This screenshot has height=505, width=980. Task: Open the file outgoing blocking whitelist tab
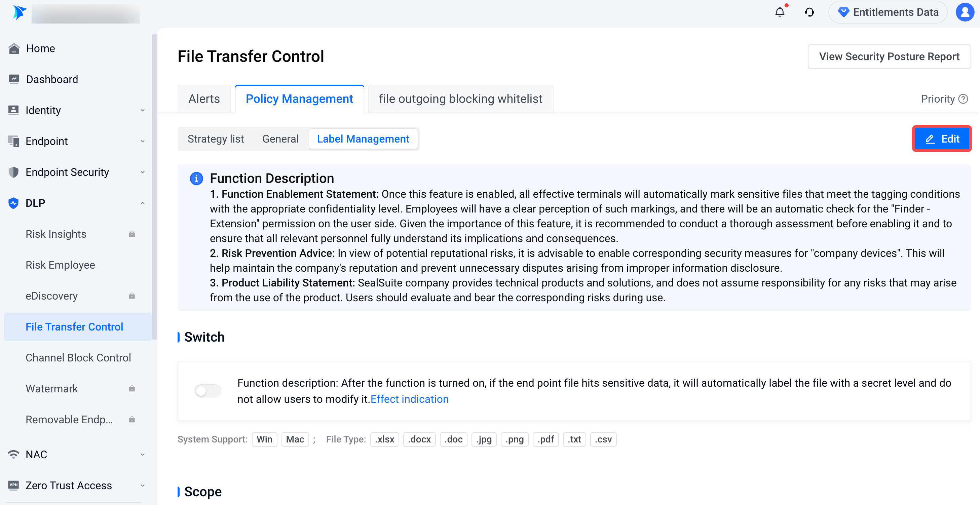460,99
